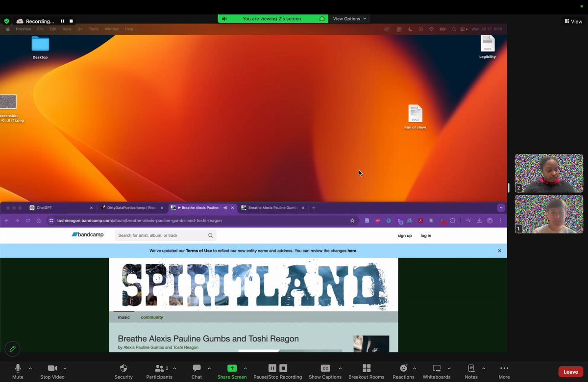
Task: Expand caption options arrow beside Show Captions
Action: [340, 368]
